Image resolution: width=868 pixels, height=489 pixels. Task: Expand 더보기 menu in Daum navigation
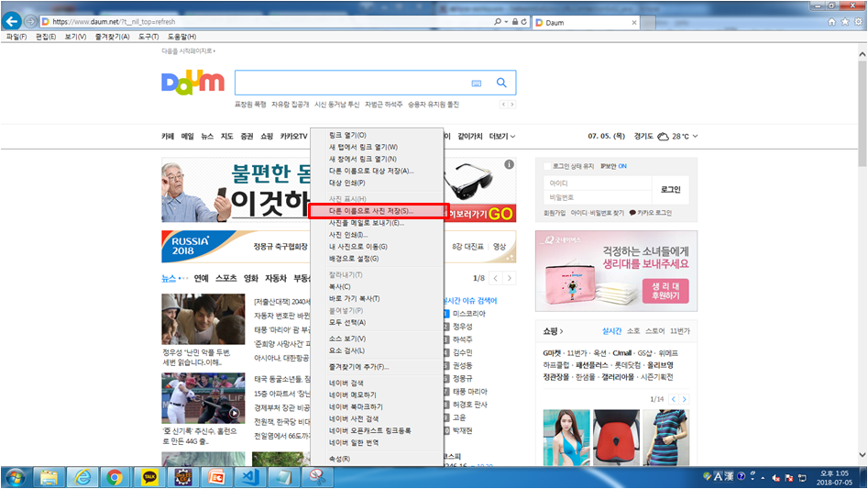(502, 136)
